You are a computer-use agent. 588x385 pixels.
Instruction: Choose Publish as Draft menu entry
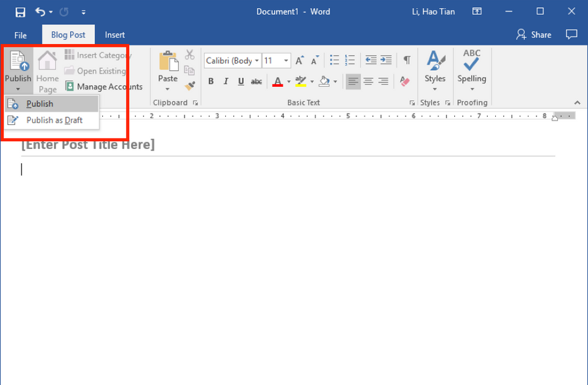coord(51,120)
